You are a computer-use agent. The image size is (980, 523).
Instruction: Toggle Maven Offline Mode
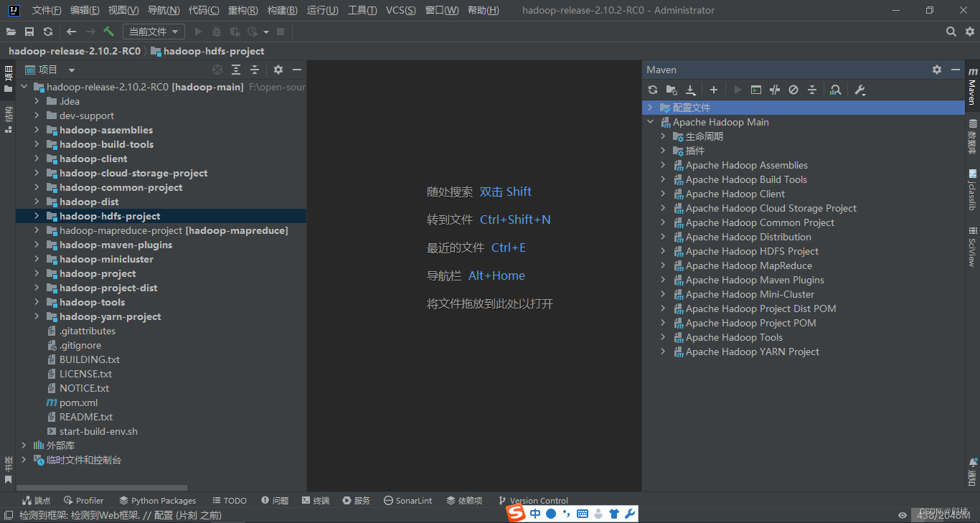(x=775, y=90)
